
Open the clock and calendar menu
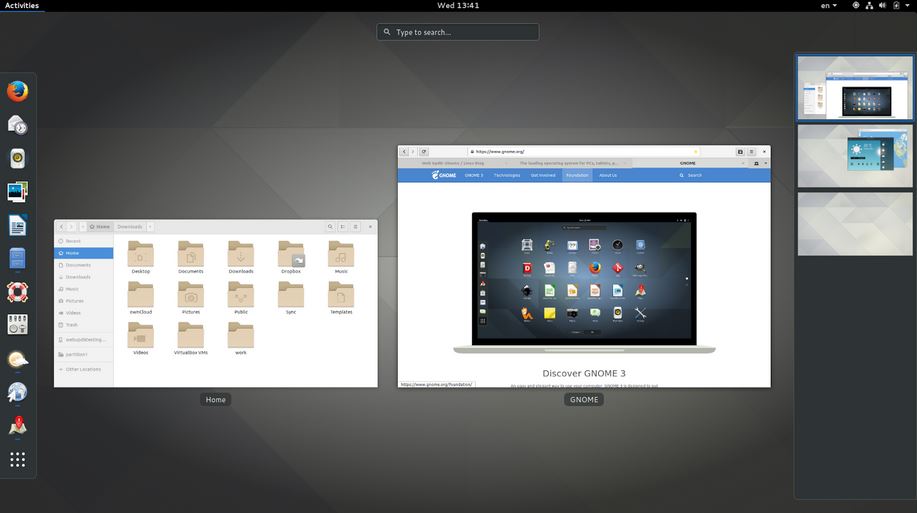click(458, 5)
